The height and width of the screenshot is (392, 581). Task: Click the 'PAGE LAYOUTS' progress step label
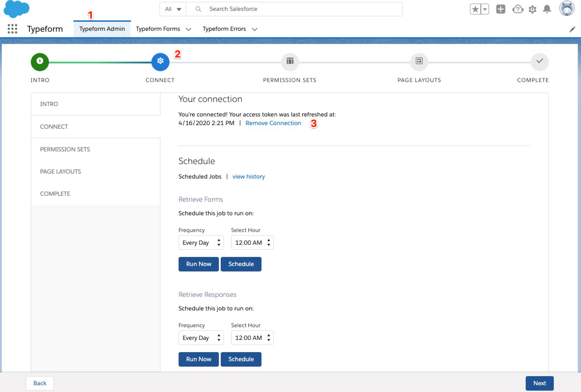[419, 80]
